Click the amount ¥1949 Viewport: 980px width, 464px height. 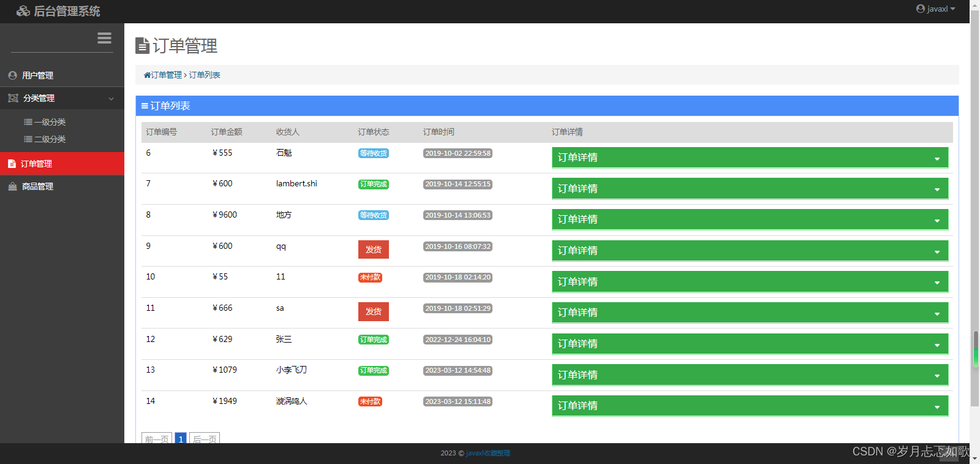pos(225,401)
